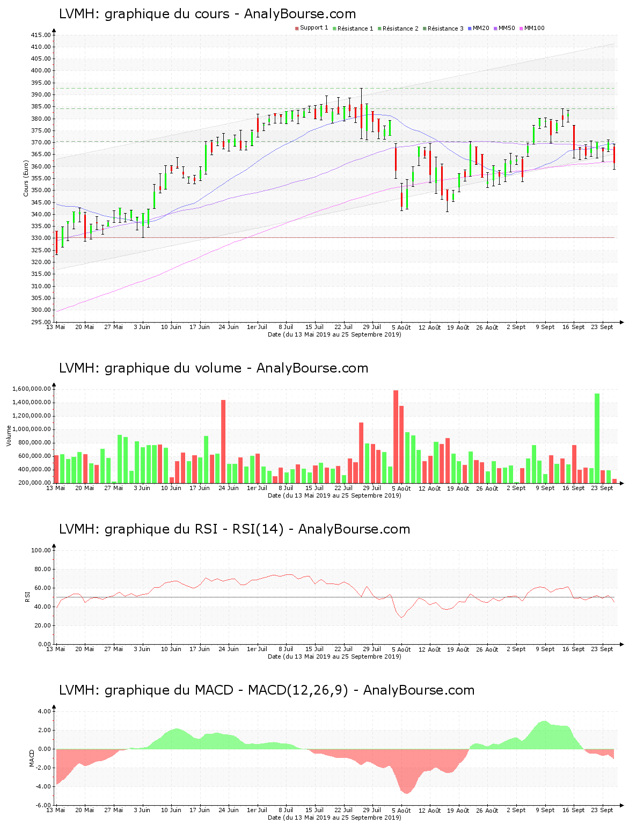644x832 pixels.
Task: Click the 'Volume' vertical axis title
Action: (x=9, y=436)
